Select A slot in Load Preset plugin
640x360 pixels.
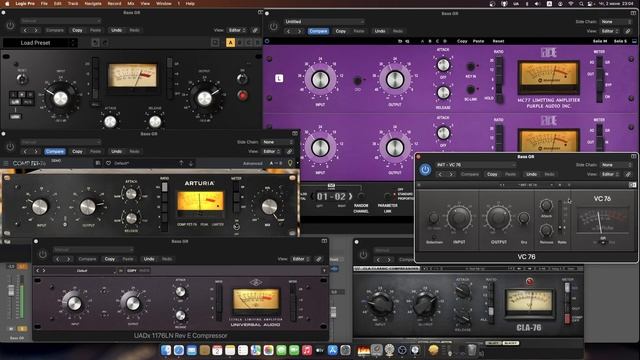point(231,42)
